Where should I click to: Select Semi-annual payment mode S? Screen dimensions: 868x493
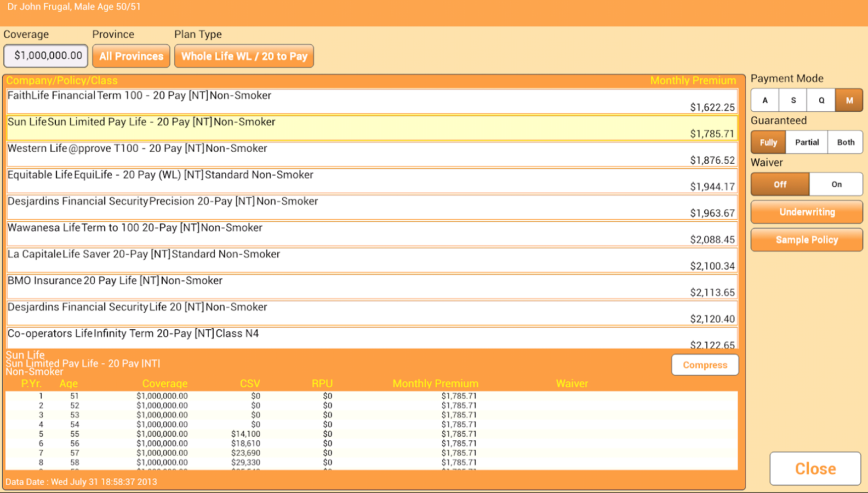793,100
